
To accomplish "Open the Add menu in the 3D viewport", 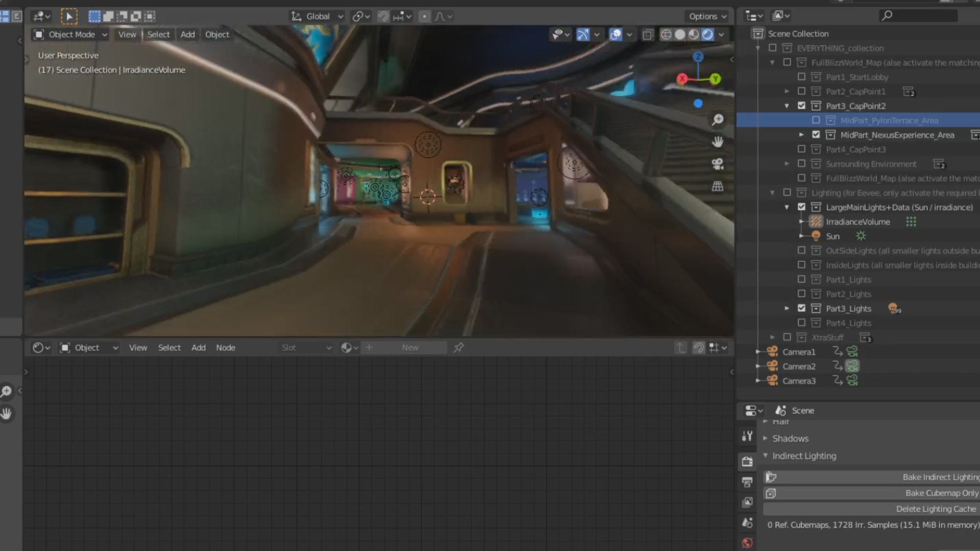I will (187, 34).
